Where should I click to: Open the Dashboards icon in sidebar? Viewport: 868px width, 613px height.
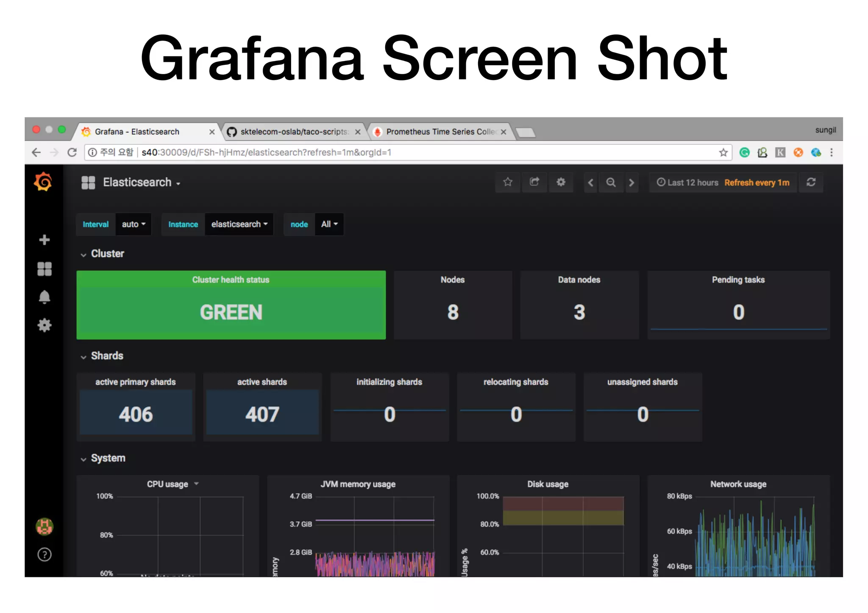click(44, 269)
